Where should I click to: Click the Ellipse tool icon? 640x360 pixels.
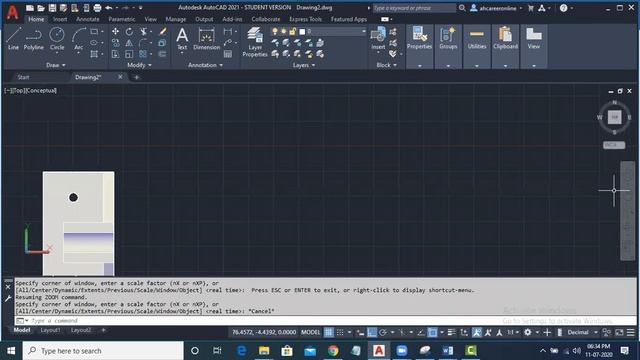pos(94,43)
